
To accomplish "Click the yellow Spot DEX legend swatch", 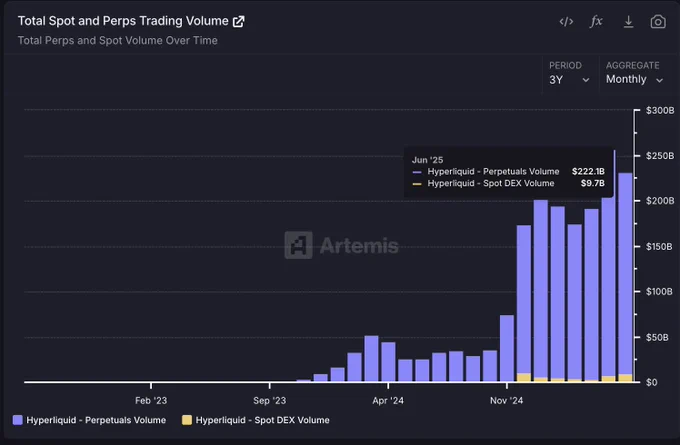I will tap(187, 420).
